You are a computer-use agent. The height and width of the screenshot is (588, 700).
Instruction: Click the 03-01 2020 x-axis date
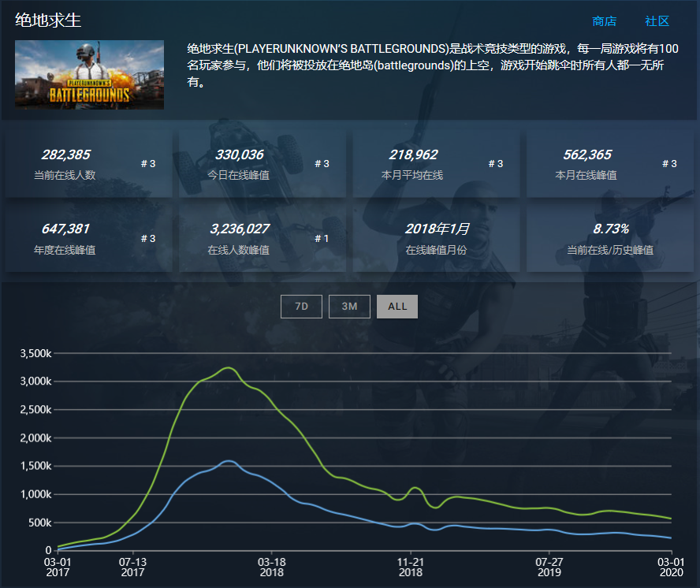click(x=671, y=567)
